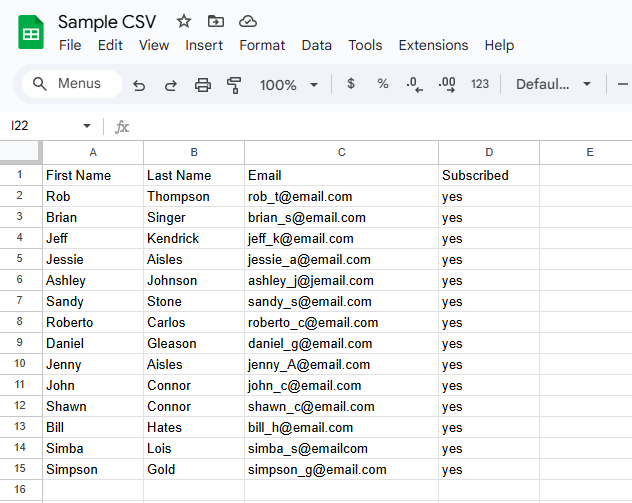This screenshot has width=632, height=503.
Task: Select column C header
Action: (x=341, y=152)
